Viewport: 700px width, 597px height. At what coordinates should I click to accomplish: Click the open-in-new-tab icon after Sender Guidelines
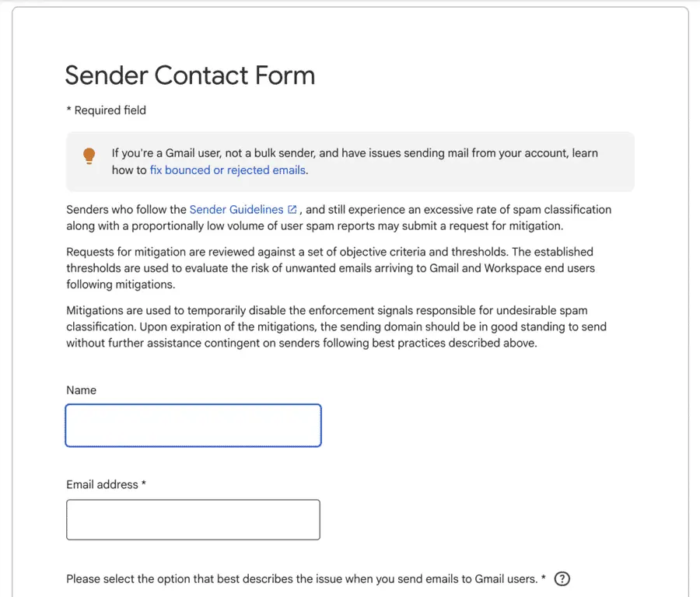[x=292, y=208]
